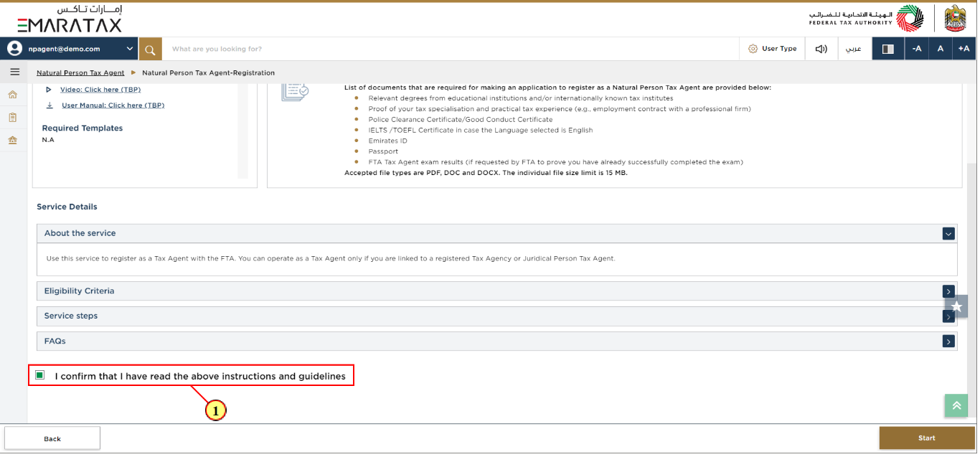The width and height of the screenshot is (980, 457).
Task: Reset font size with A
Action: click(941, 49)
